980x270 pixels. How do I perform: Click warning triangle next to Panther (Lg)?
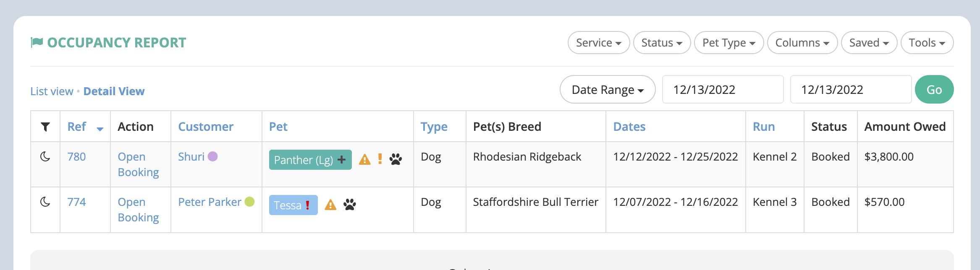click(x=364, y=160)
